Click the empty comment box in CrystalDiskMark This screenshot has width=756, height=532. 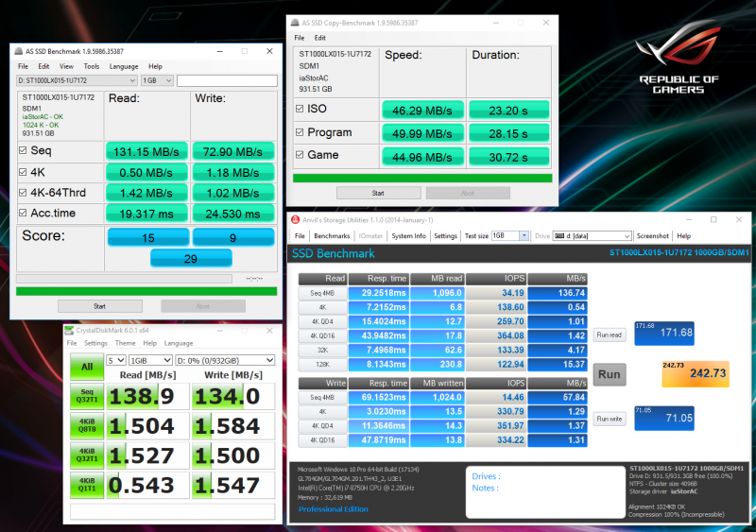pos(173,511)
